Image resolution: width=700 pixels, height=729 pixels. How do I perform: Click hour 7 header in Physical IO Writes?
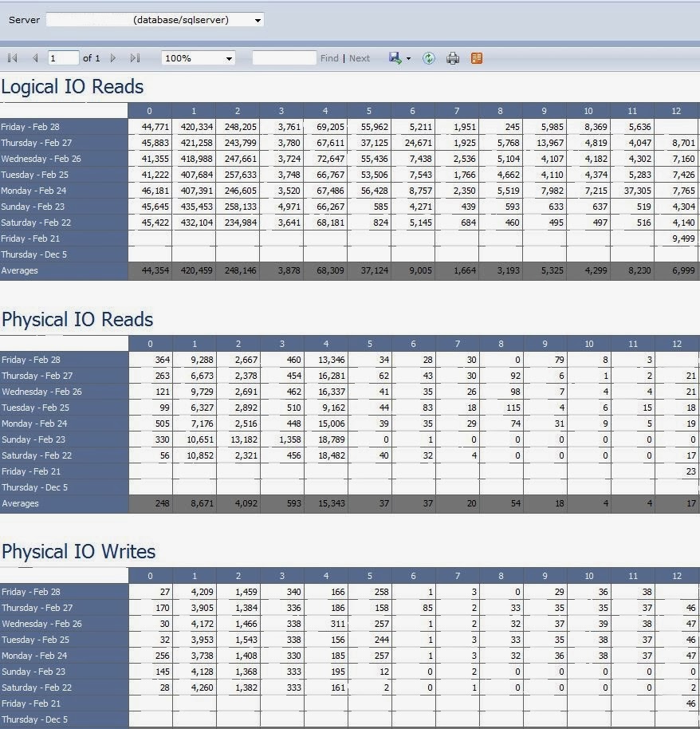(x=458, y=576)
